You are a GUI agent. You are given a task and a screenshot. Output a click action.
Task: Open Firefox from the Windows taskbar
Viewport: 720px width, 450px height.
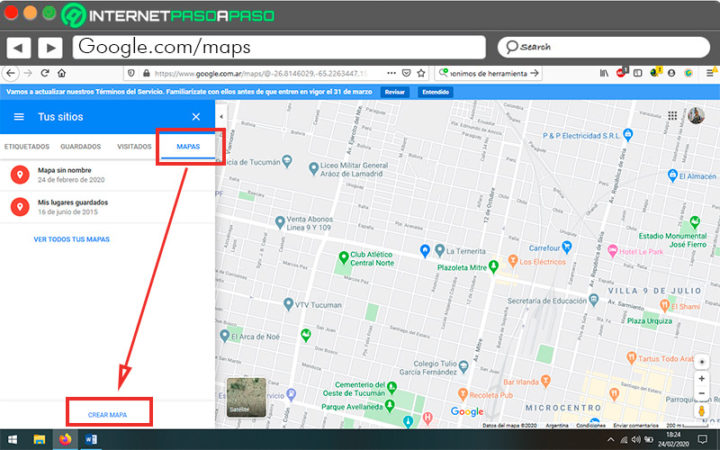65,439
